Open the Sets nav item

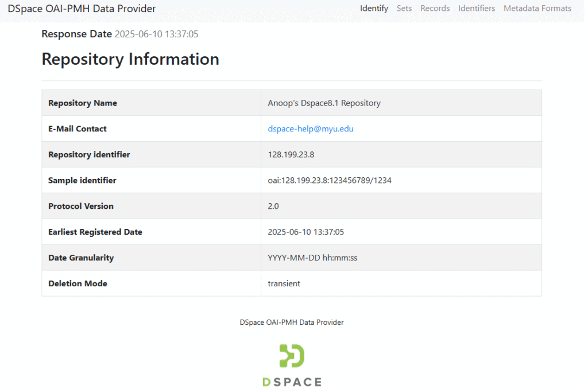click(404, 8)
